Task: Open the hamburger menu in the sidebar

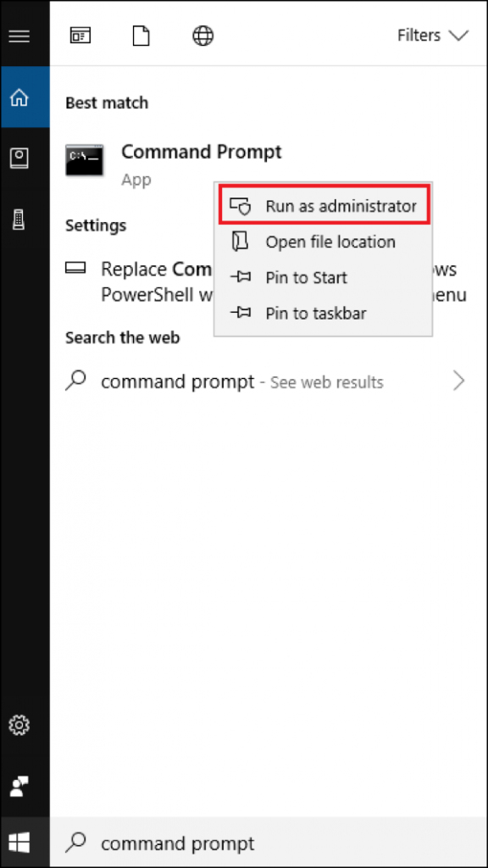Action: [19, 36]
